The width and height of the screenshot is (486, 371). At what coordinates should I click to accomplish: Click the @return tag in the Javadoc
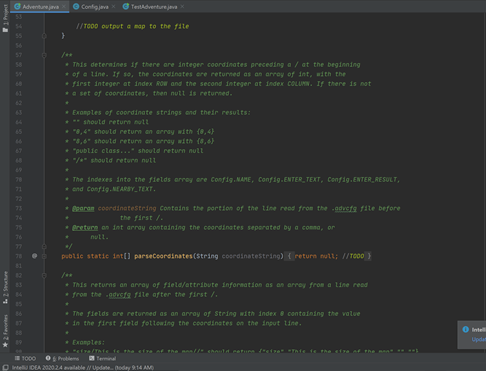85,227
